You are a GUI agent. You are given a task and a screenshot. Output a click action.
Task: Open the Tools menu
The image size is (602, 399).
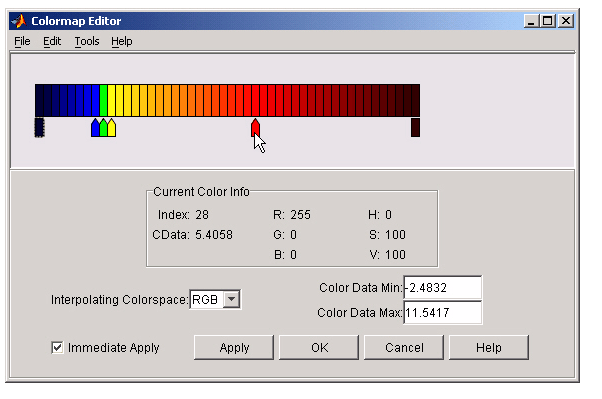[x=87, y=41]
